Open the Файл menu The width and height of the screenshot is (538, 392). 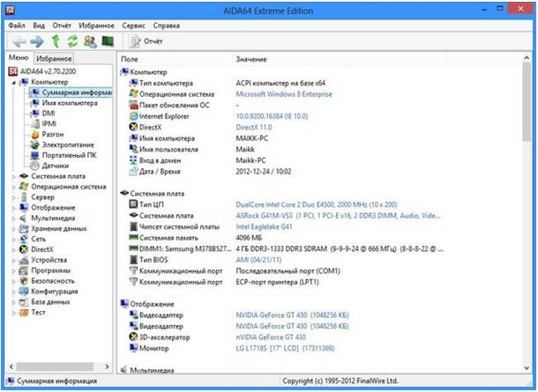pyautogui.click(x=18, y=26)
